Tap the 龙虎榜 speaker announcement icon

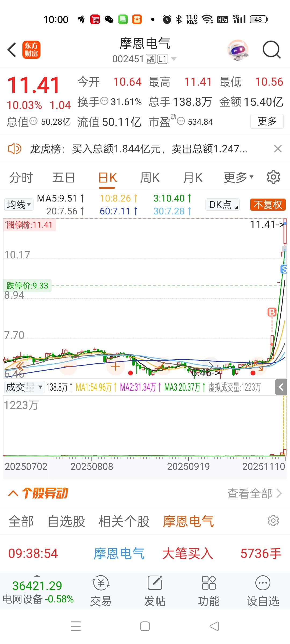pyautogui.click(x=15, y=148)
